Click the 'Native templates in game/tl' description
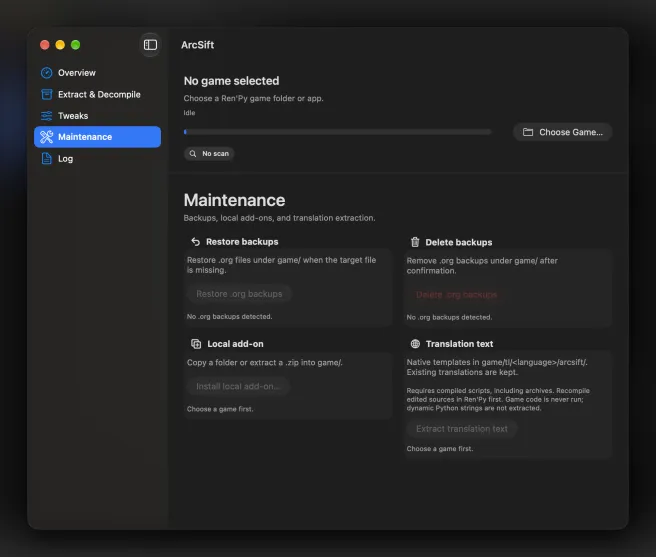This screenshot has width=656, height=557. [x=497, y=367]
